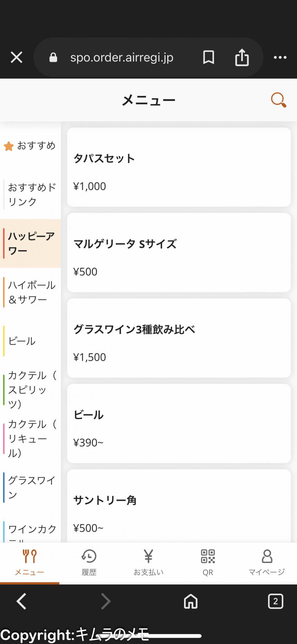
Task: Open the three-dot browser options menu
Action: pos(280,57)
